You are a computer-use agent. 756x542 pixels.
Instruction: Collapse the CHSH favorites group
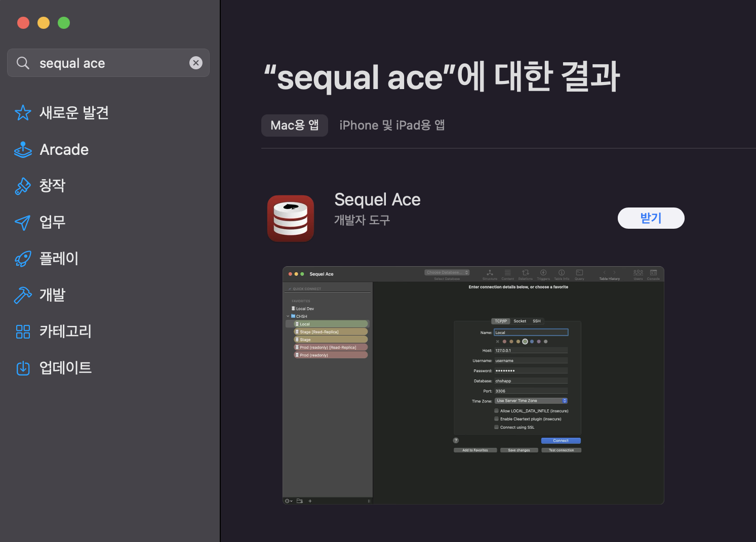tap(288, 316)
